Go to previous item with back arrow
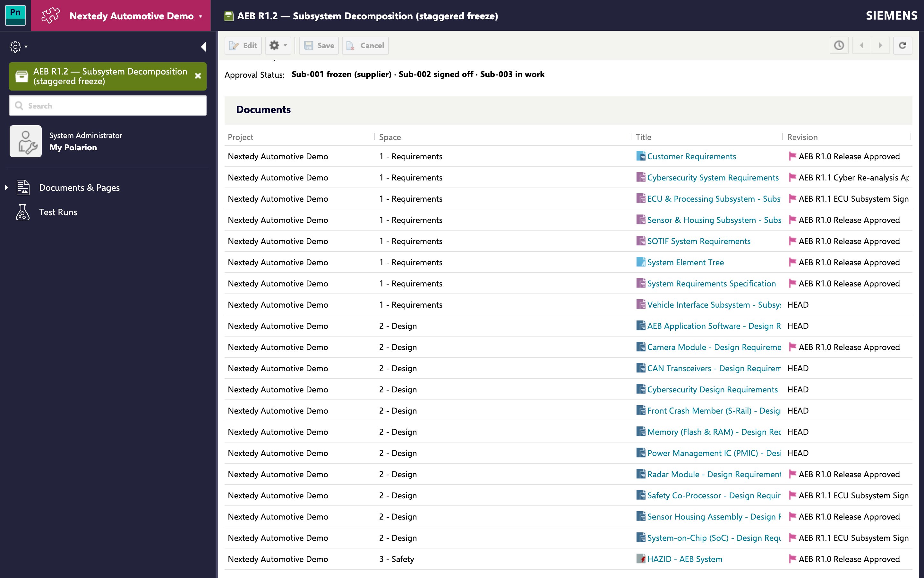The image size is (924, 578). pyautogui.click(x=861, y=46)
